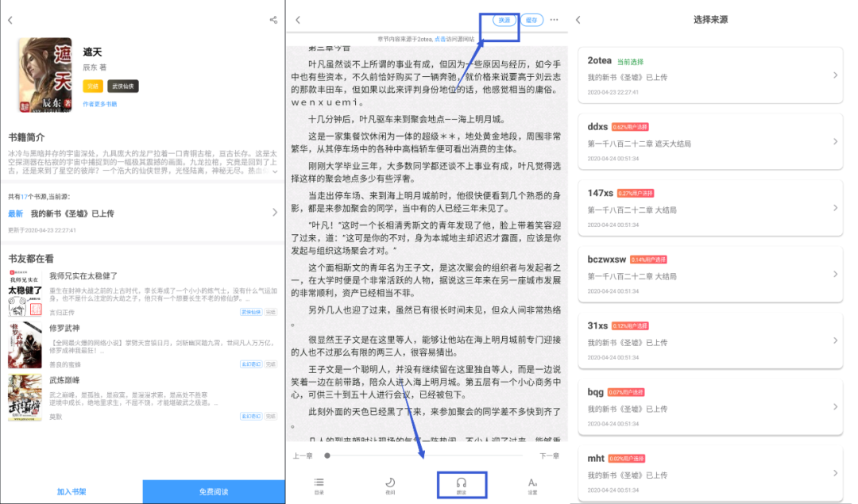The image size is (858, 504).
Task: Go back from the book detail screen
Action: [10, 20]
